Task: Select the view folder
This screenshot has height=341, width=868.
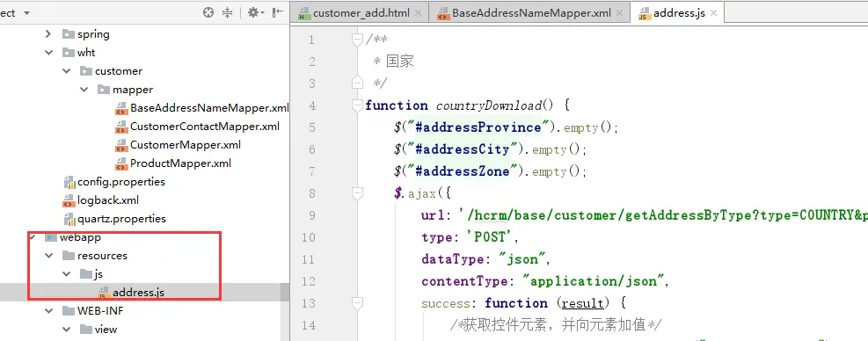Action: [x=106, y=330]
